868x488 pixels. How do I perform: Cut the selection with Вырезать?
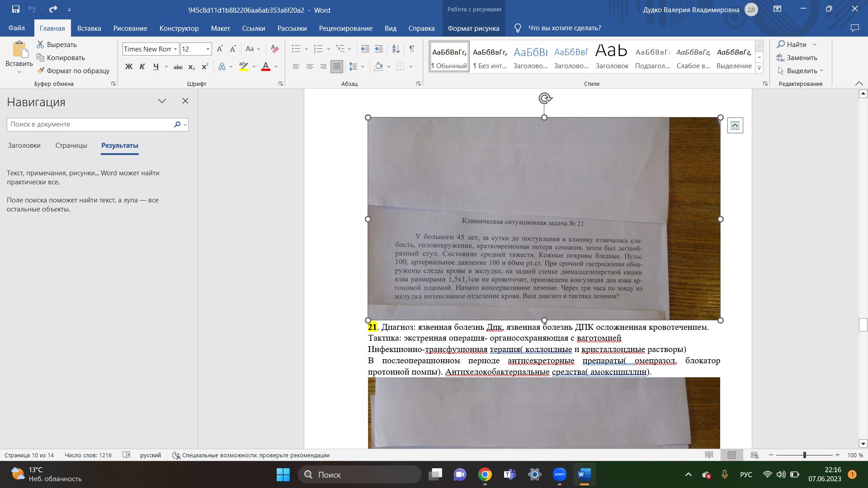pos(57,44)
